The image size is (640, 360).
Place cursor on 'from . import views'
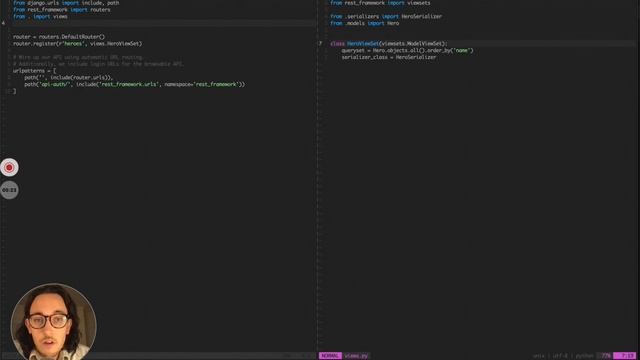pyautogui.click(x=40, y=16)
